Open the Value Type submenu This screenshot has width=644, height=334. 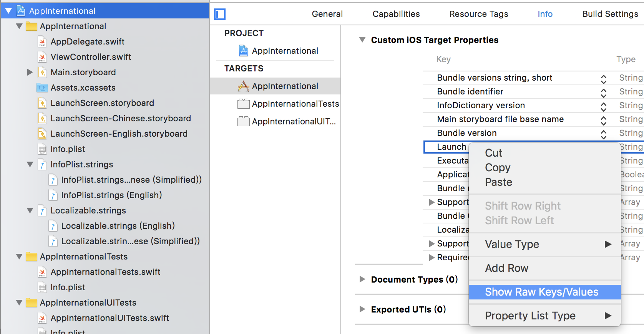(x=545, y=244)
